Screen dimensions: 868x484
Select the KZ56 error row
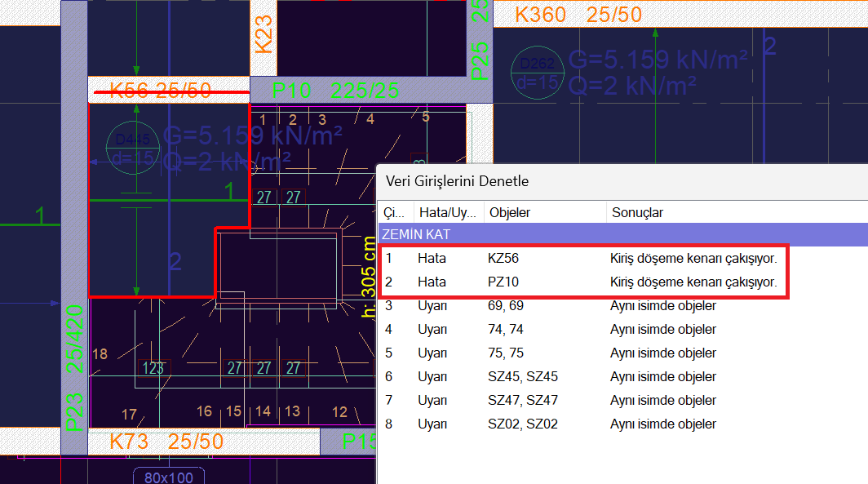(x=579, y=259)
